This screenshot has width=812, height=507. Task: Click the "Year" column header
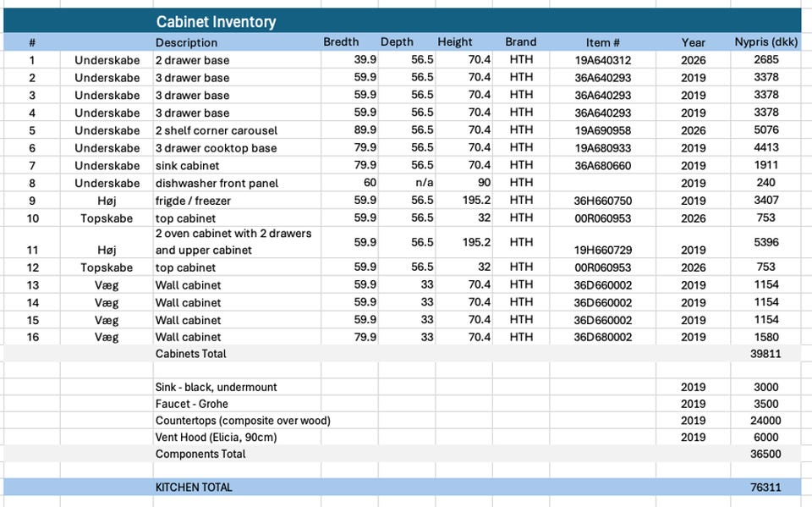coord(693,42)
